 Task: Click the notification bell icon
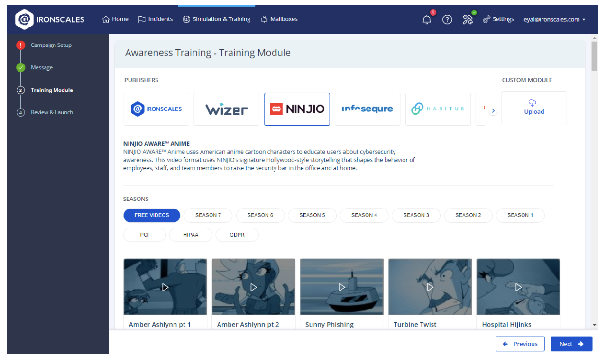[x=426, y=19]
